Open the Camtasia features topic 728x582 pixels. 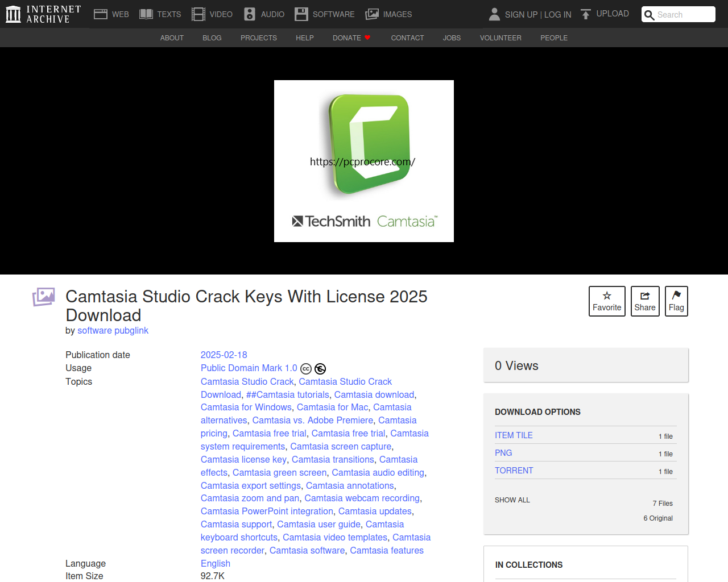point(387,551)
